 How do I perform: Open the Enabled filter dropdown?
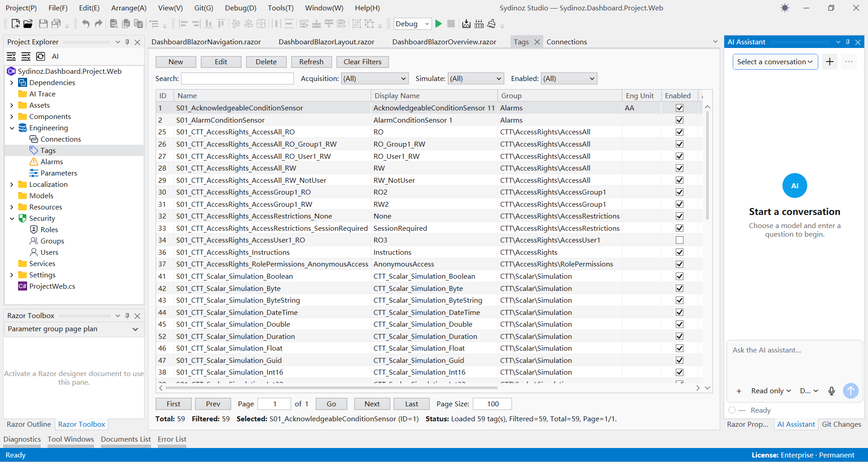pyautogui.click(x=569, y=79)
